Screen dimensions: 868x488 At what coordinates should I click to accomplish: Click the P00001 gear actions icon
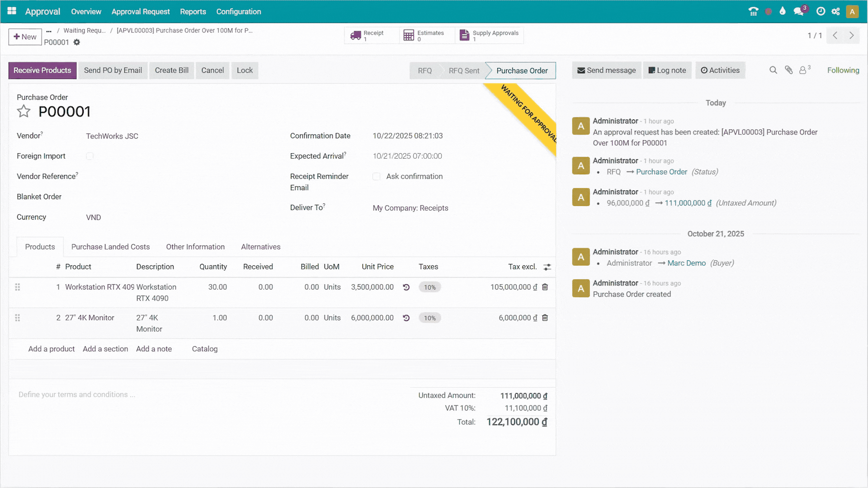(x=77, y=42)
